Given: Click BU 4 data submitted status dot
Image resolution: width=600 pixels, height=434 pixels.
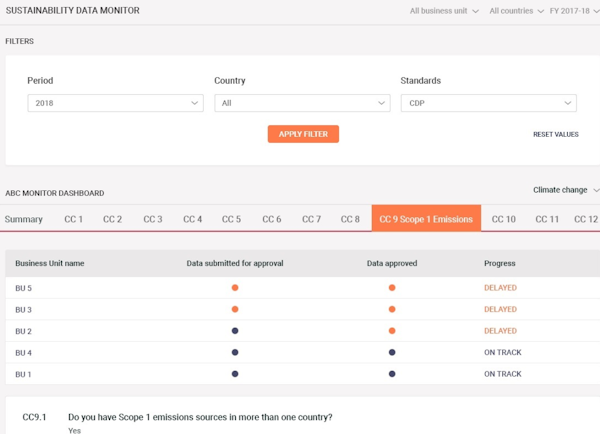Looking at the screenshot, I should coord(235,352).
